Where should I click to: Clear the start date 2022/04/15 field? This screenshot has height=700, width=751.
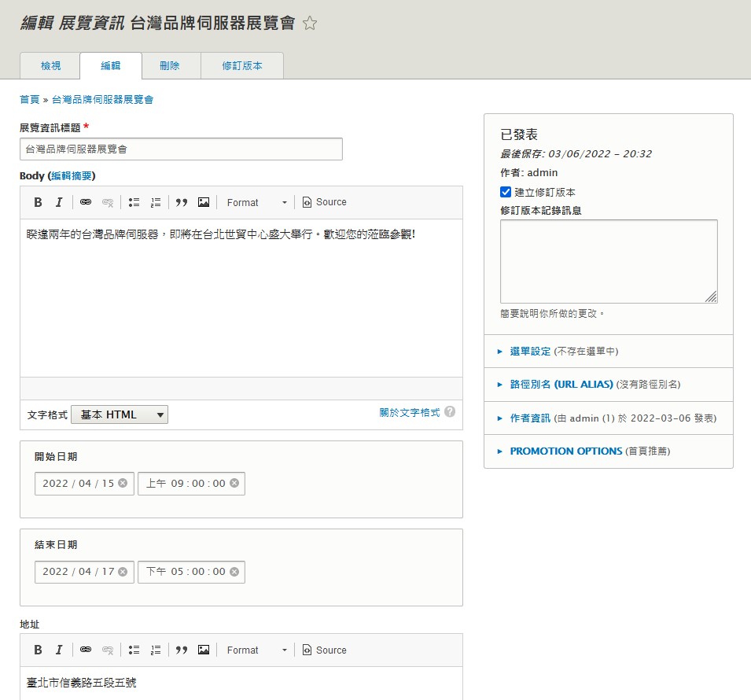click(x=123, y=483)
